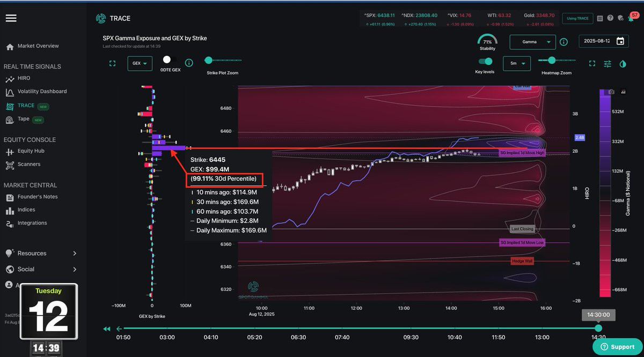Click the Integrations icon
Image resolution: width=644 pixels, height=357 pixels.
pyautogui.click(x=10, y=224)
